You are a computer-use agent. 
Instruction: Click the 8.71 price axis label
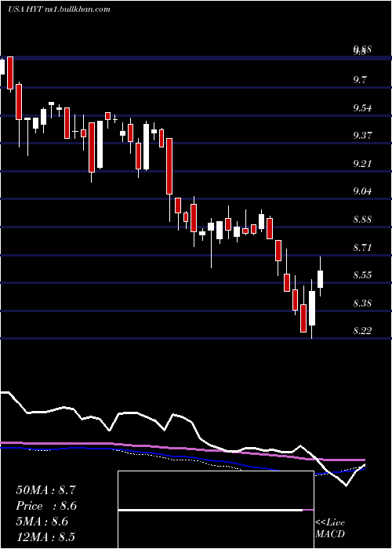362,248
